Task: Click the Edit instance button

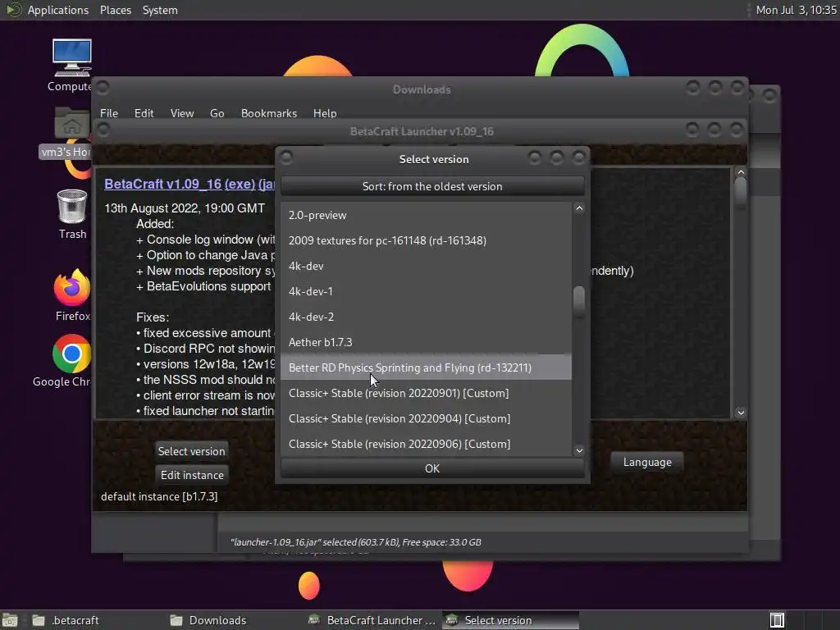Action: 192,475
